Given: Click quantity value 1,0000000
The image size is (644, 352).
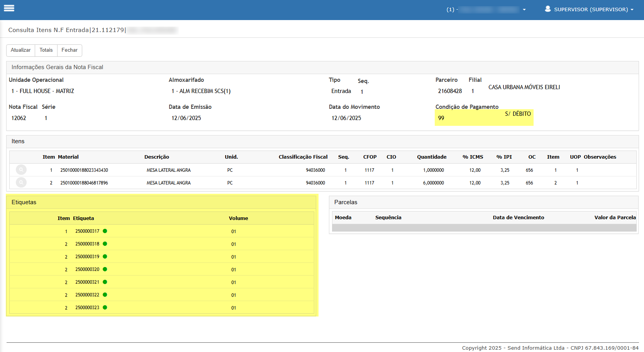Looking at the screenshot, I should (434, 170).
